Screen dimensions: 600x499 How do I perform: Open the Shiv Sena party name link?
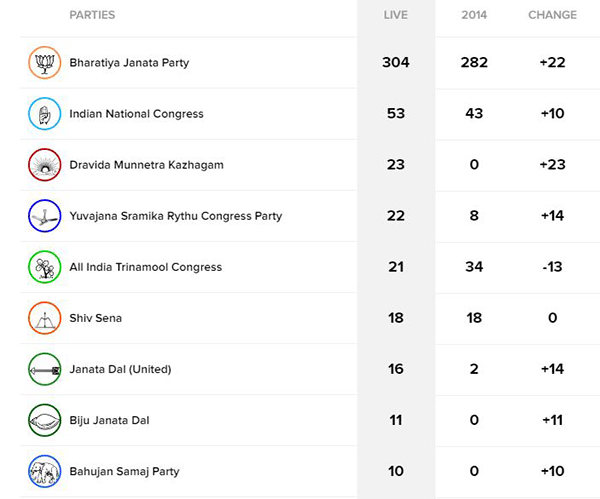[x=95, y=318]
